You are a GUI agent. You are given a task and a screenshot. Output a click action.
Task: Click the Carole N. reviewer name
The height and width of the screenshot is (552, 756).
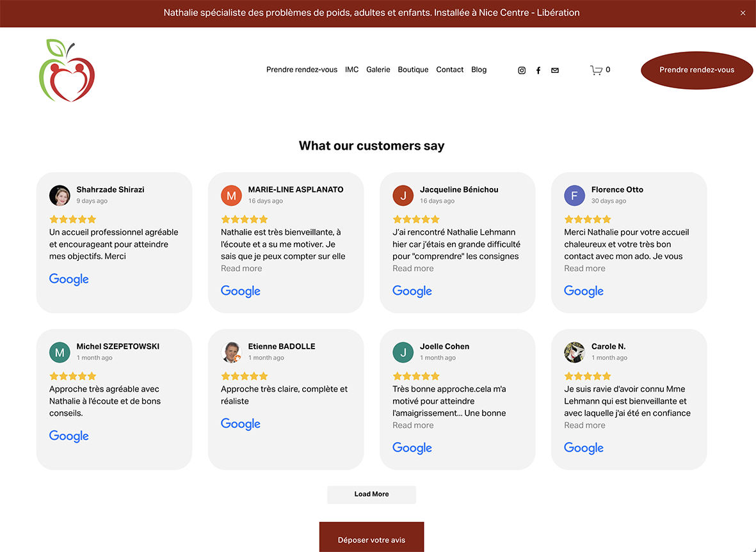pos(609,347)
